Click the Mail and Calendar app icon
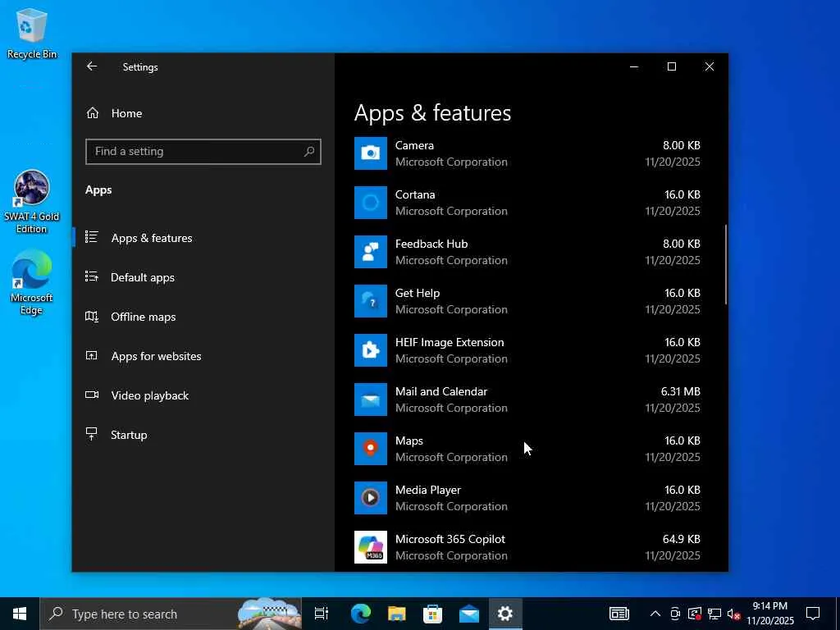 (370, 399)
